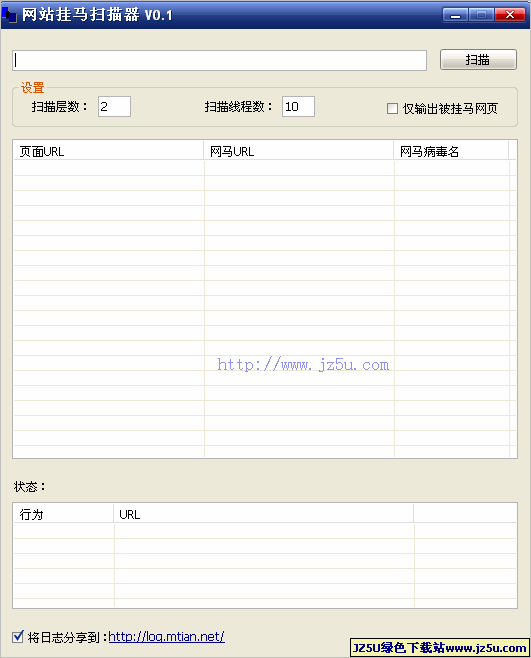Image resolution: width=531 pixels, height=658 pixels.
Task: Minimize the 网站挂马扫描器 window
Action: [455, 15]
